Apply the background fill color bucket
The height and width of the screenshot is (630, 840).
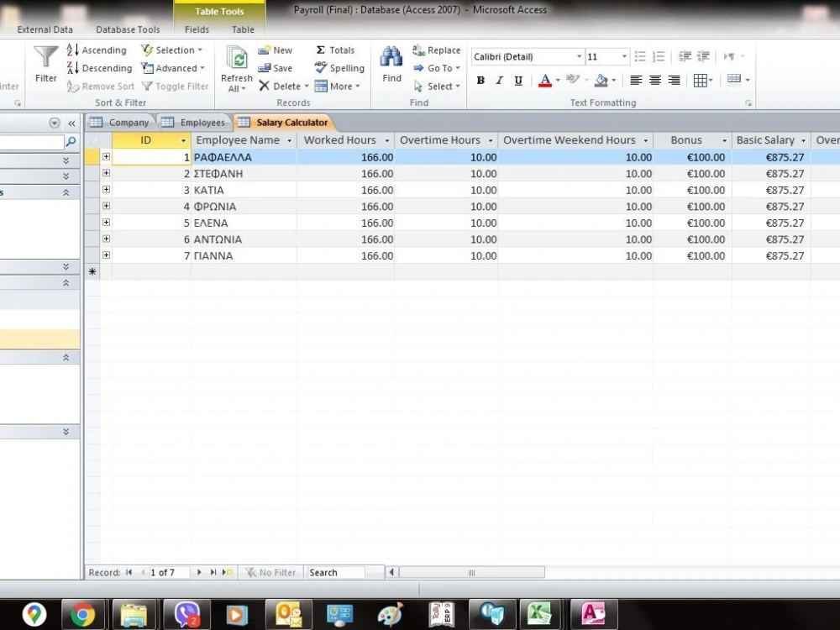[x=601, y=81]
